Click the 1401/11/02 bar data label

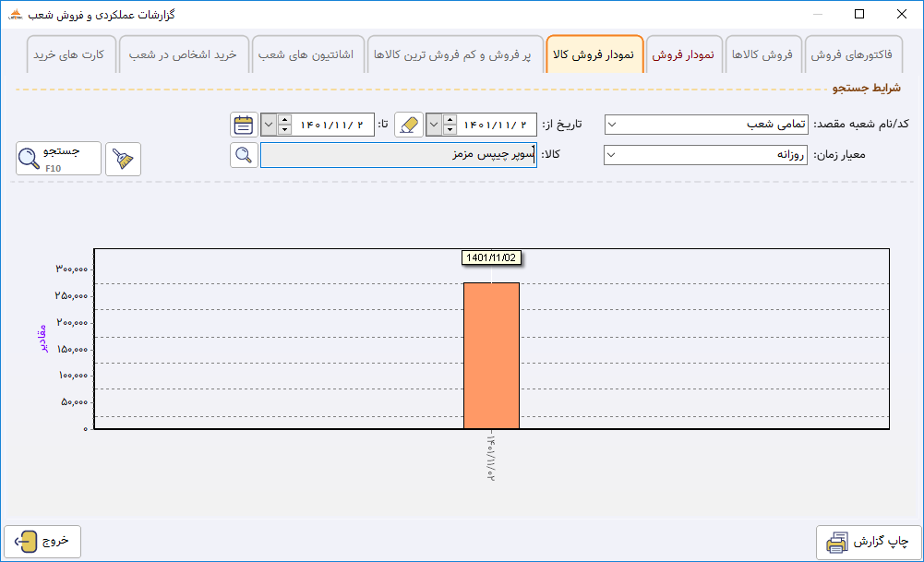coord(491,258)
